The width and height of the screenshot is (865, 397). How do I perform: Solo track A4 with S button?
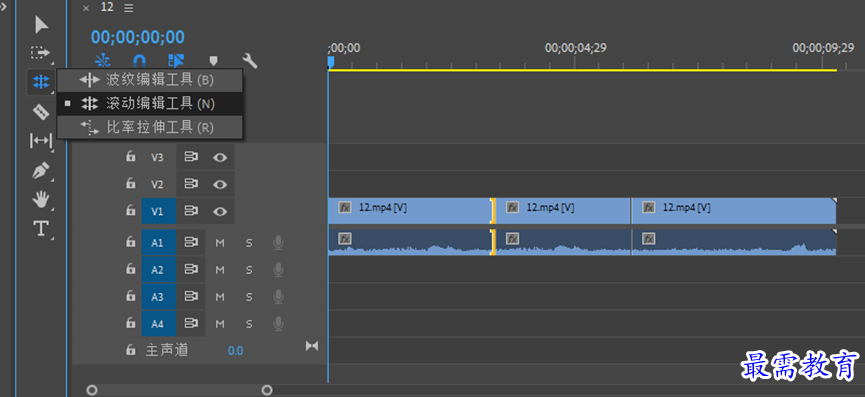tap(249, 324)
